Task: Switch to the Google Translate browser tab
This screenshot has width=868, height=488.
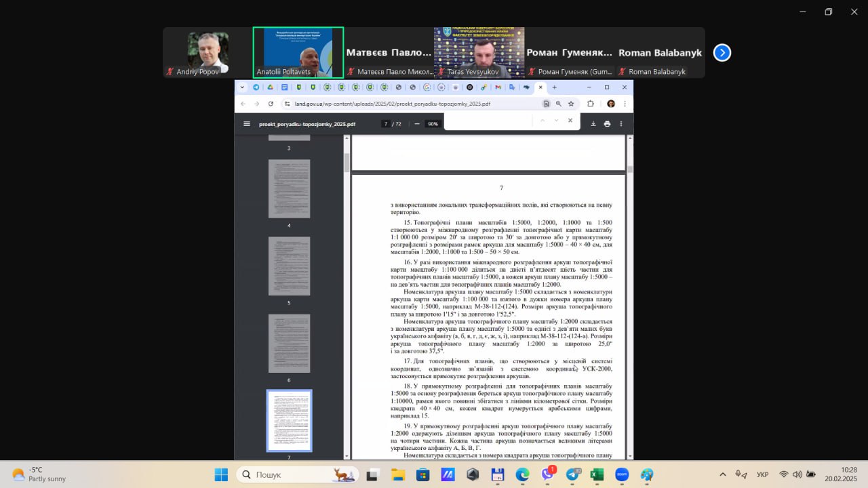Action: coord(512,87)
